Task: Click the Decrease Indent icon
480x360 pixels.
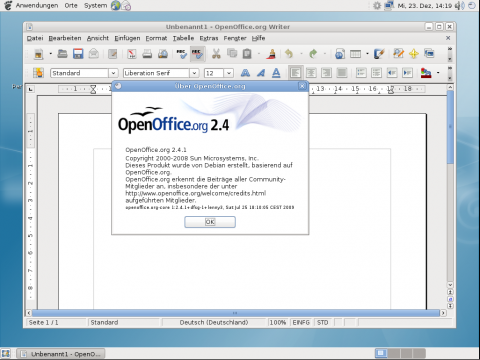Action: point(392,73)
